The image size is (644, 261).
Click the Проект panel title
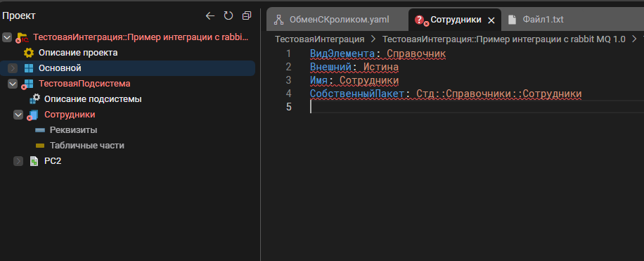point(19,16)
